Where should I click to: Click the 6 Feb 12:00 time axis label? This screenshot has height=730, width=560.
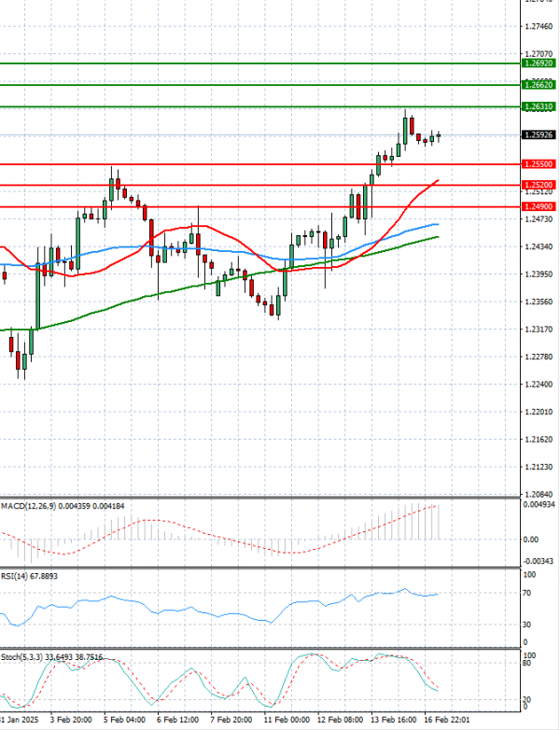(178, 720)
